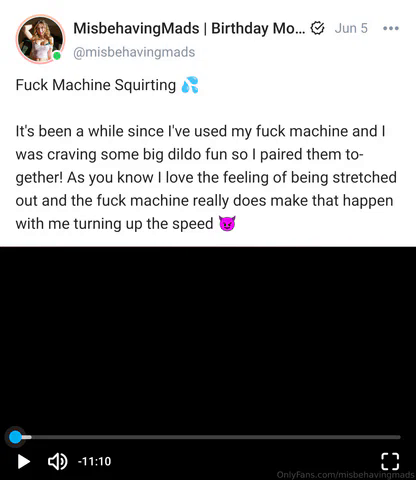Click the blue seek handle
This screenshot has height=480, width=416.
pos(15,437)
